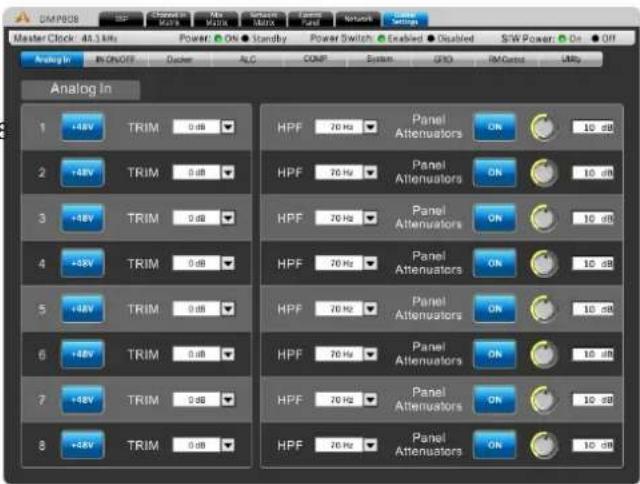Toggle +48V phantom power on channel 1
This screenshot has width=640, height=484.
coord(82,127)
